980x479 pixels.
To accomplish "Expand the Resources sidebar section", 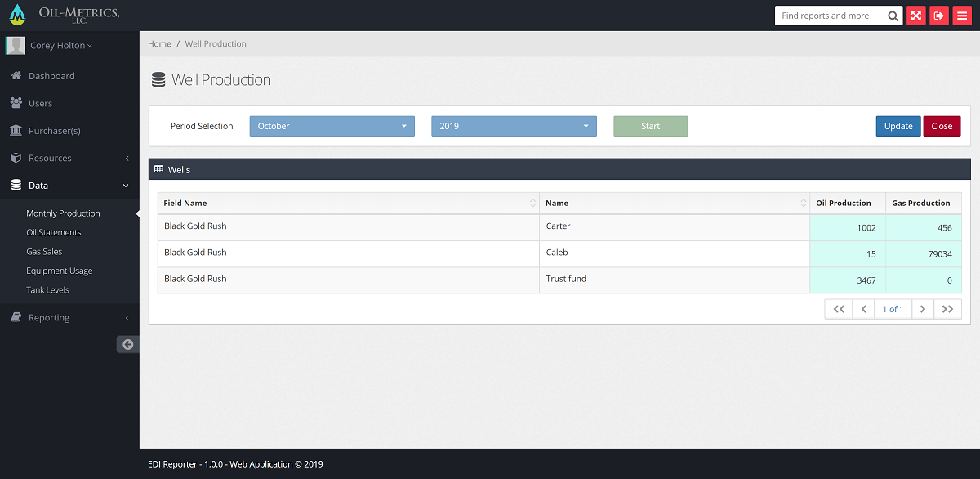I will [69, 158].
